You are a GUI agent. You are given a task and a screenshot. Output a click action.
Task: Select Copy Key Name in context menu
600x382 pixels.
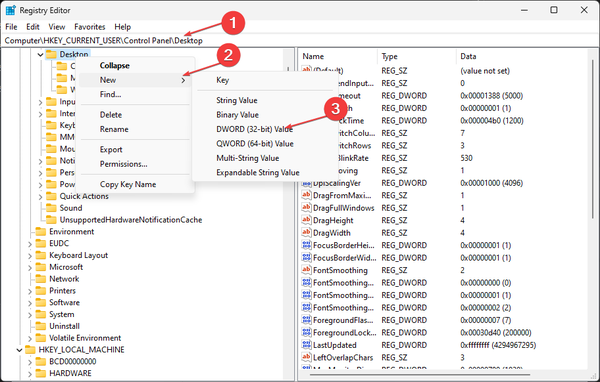click(128, 184)
